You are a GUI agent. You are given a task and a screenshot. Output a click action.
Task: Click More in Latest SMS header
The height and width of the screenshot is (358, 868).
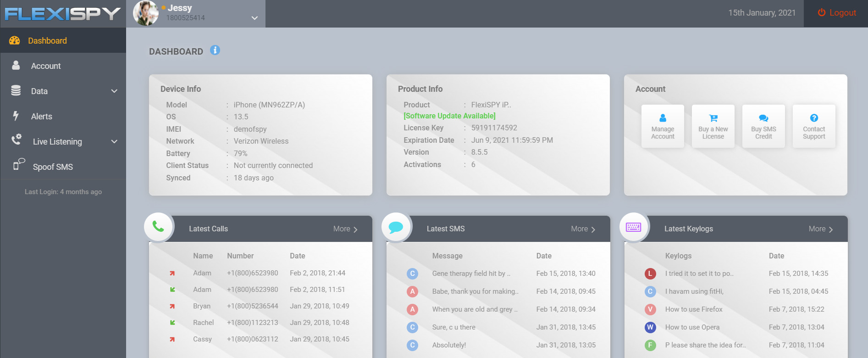point(583,229)
